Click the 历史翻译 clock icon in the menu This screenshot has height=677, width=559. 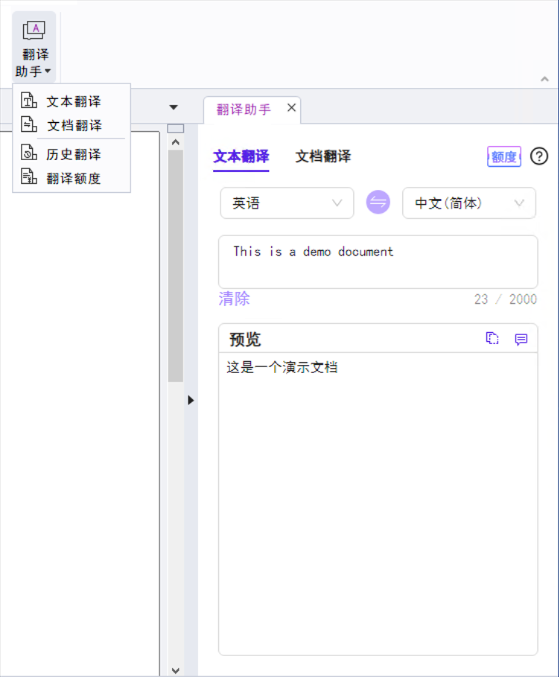29,153
